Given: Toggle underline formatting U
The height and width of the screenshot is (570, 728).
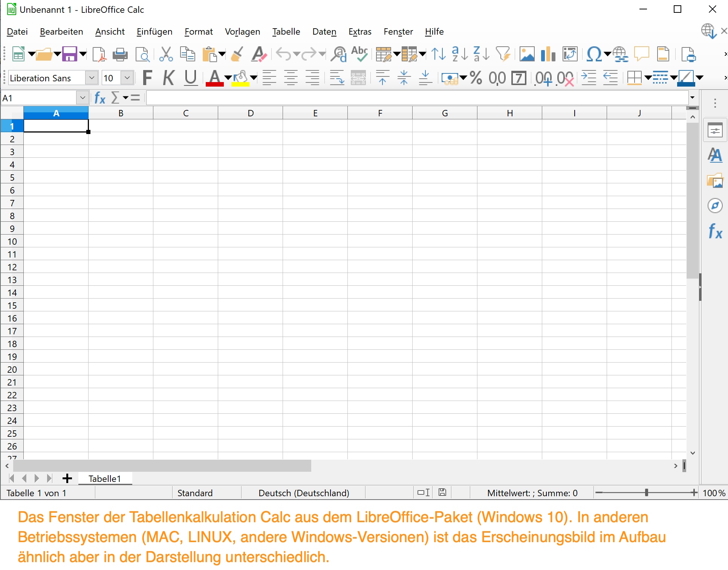Looking at the screenshot, I should coord(191,78).
